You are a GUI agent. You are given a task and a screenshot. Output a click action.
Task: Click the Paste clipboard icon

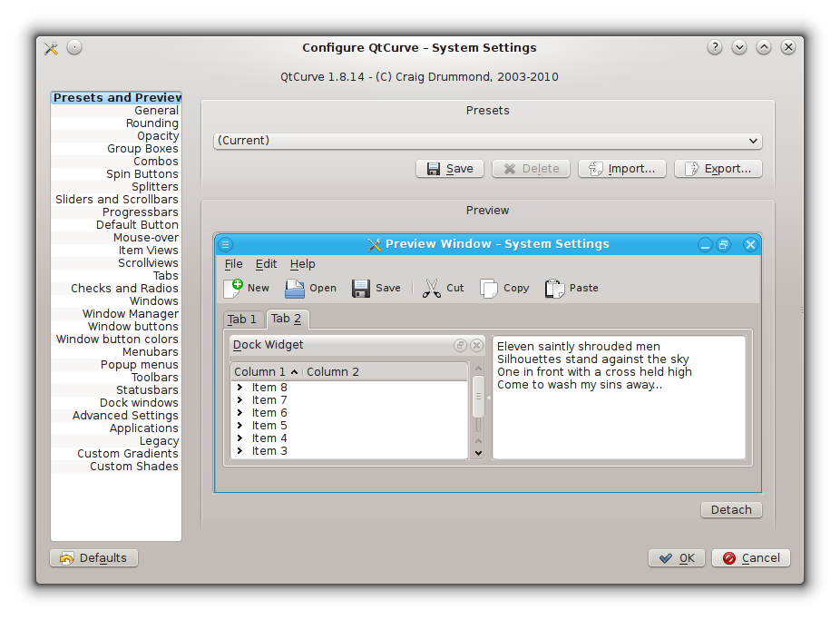[x=554, y=288]
